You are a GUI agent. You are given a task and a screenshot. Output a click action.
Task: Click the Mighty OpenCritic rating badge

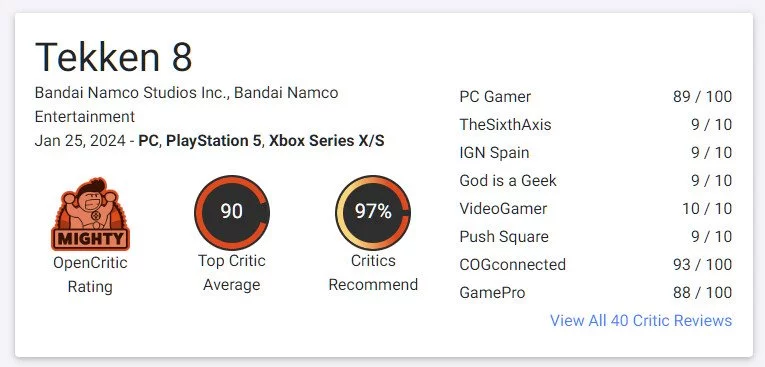point(90,213)
